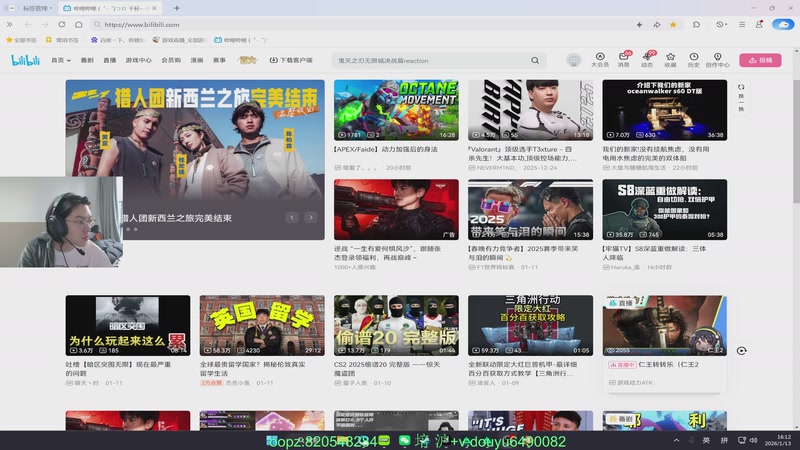Image resolution: width=800 pixels, height=450 pixels.
Task: Click the user avatar in header
Action: (x=573, y=60)
